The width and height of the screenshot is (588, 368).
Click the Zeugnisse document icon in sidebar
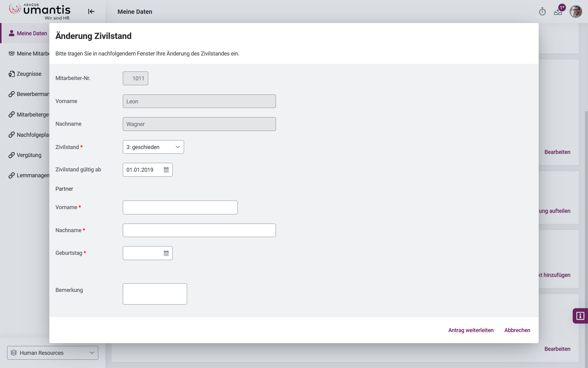coord(12,74)
